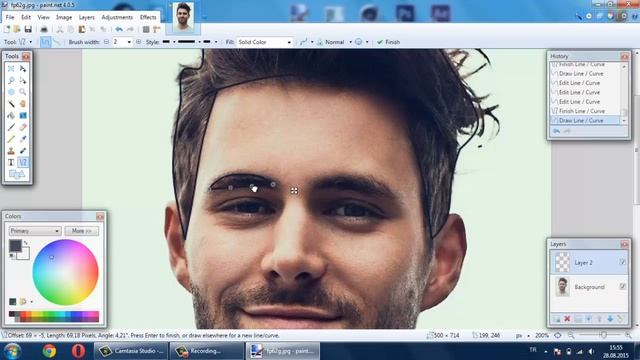
Task: Select the Recolor tool
Action: click(23, 151)
